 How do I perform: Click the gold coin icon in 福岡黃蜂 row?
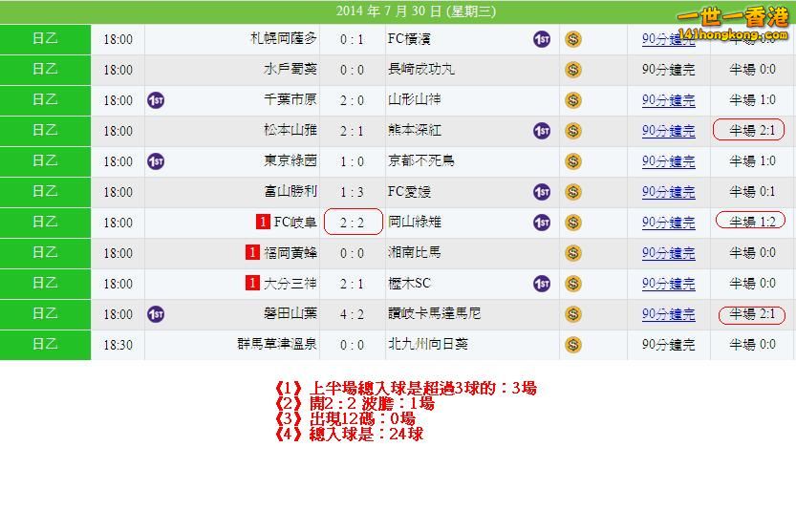[x=573, y=253]
